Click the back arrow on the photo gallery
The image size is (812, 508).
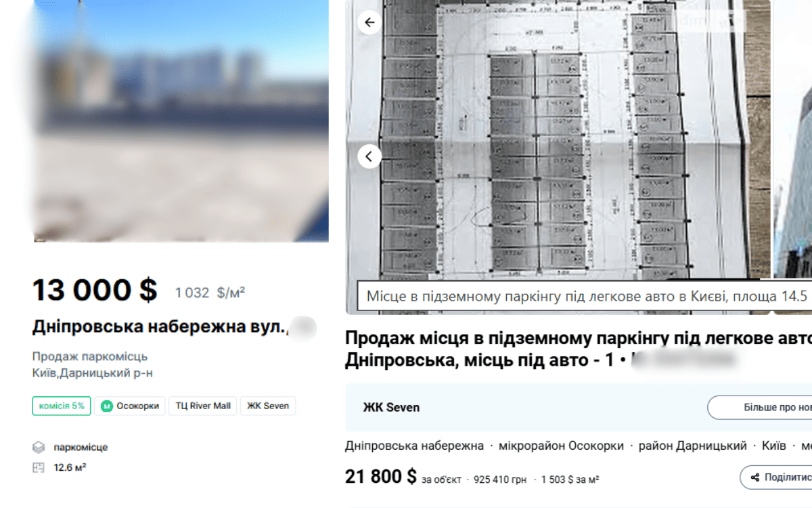pyautogui.click(x=369, y=22)
